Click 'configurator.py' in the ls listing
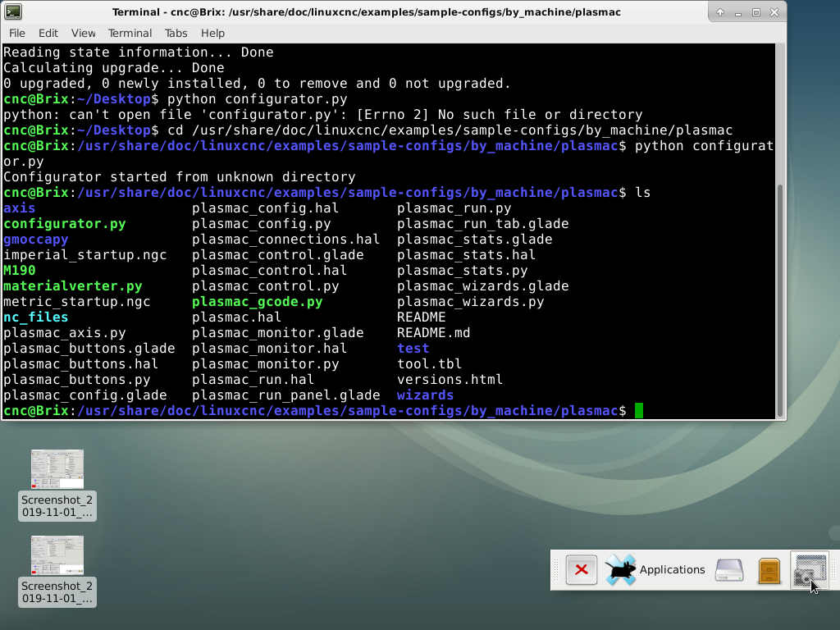 [x=65, y=224]
